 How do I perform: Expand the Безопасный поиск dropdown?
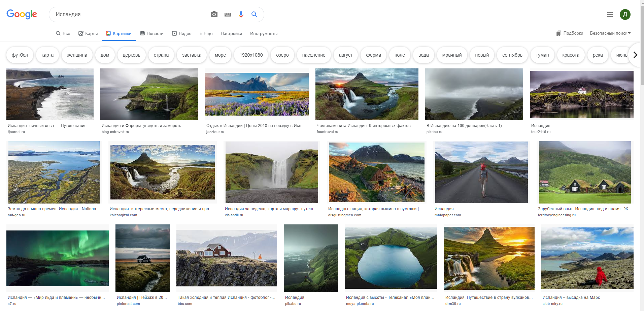(x=610, y=33)
